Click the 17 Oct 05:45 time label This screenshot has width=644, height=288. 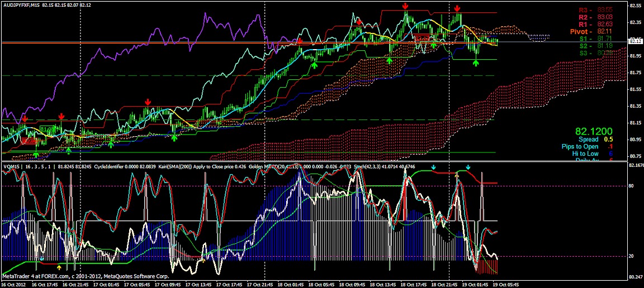(138, 284)
